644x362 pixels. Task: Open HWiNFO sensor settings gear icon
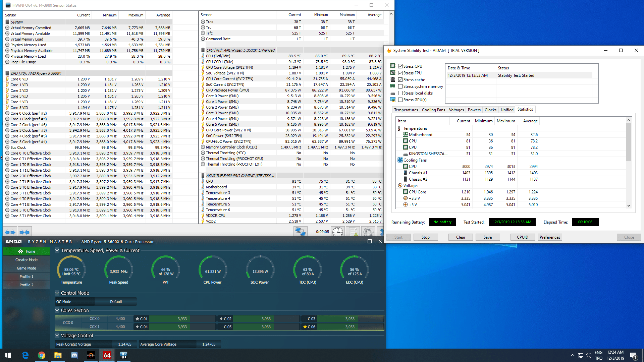[368, 232]
